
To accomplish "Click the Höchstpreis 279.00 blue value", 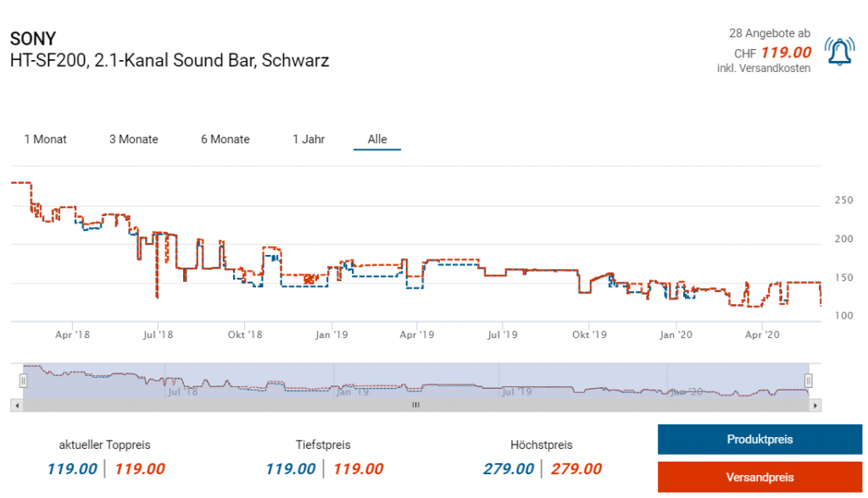I will point(509,469).
